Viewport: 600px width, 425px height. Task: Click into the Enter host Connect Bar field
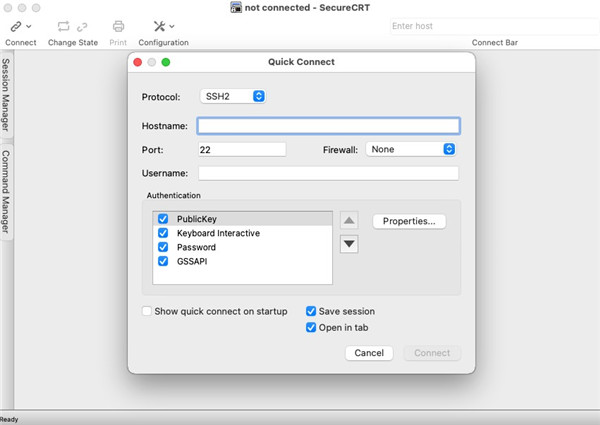[x=494, y=26]
